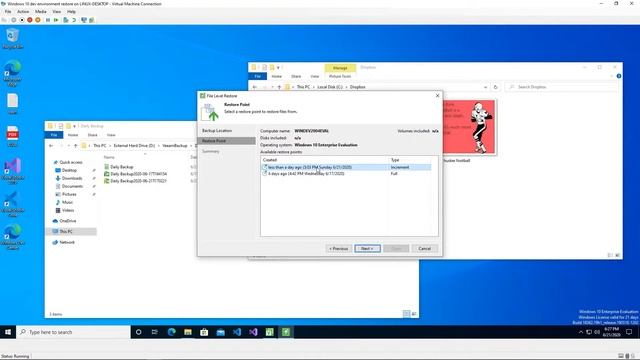
Task: Open VM Connection View menu
Action: [x=56, y=11]
